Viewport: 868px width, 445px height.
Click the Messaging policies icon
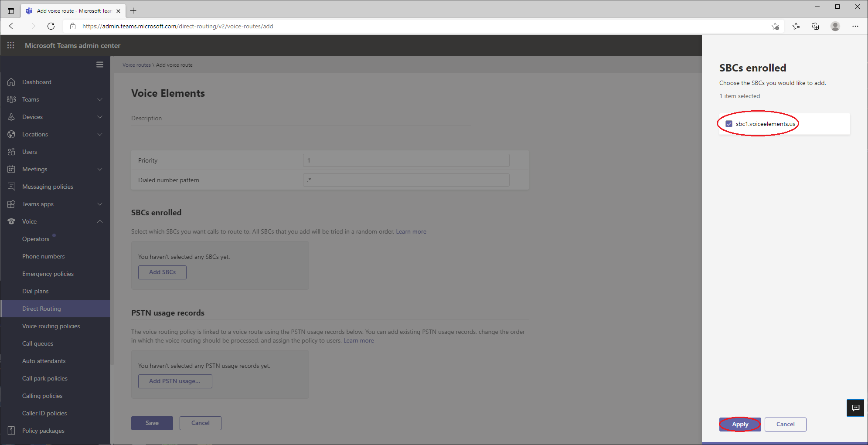click(11, 187)
